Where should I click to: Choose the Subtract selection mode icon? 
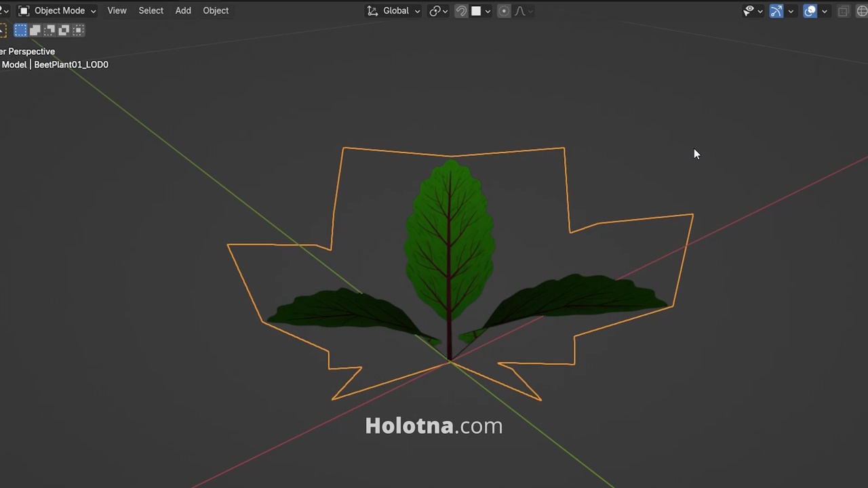(x=50, y=30)
